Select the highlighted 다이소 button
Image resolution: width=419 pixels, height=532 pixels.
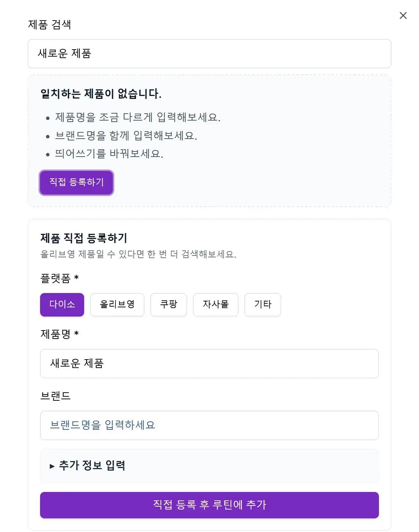[x=62, y=304]
